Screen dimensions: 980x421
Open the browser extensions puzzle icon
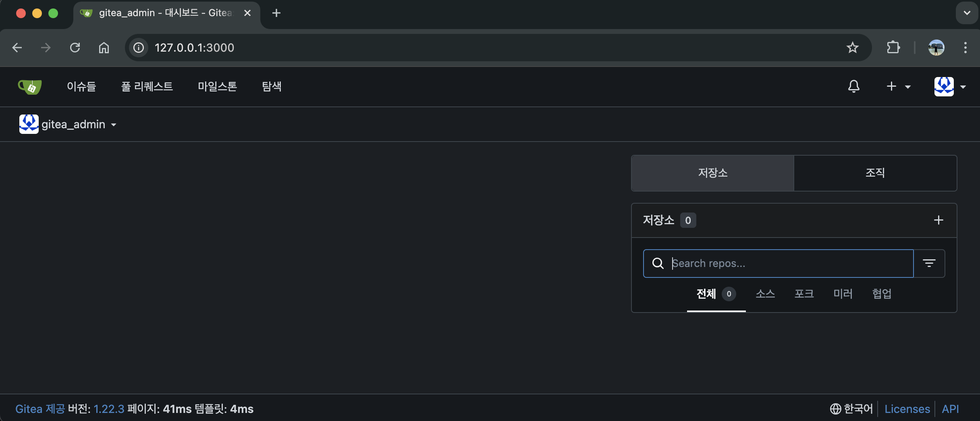(x=893, y=48)
